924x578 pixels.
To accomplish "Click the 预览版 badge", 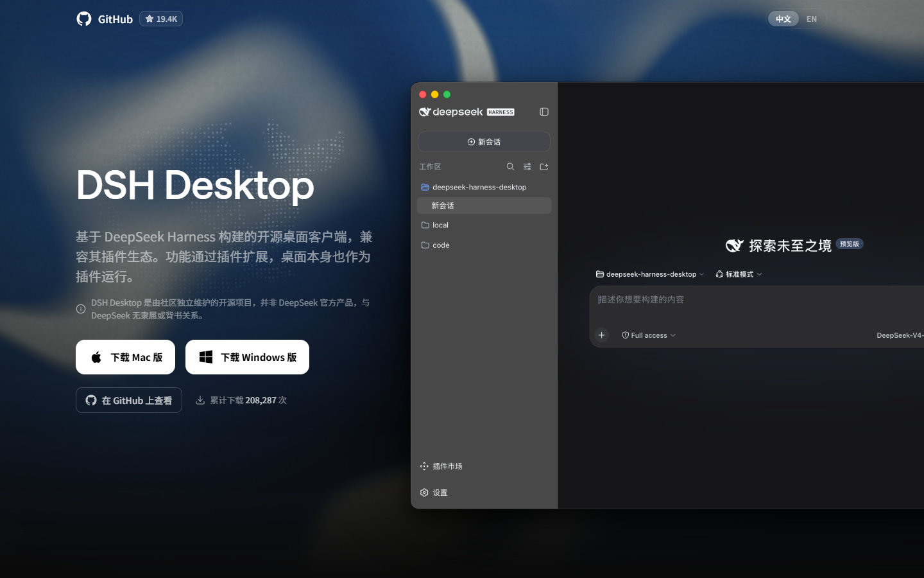I will point(850,244).
